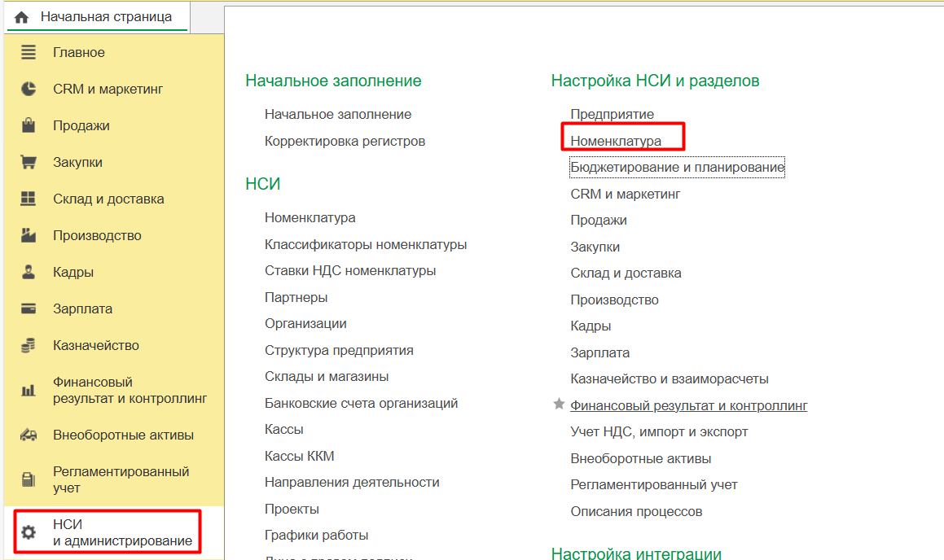Open Классификаторы номенклатуры under НСИ
This screenshot has height=560, width=944.
366,244
